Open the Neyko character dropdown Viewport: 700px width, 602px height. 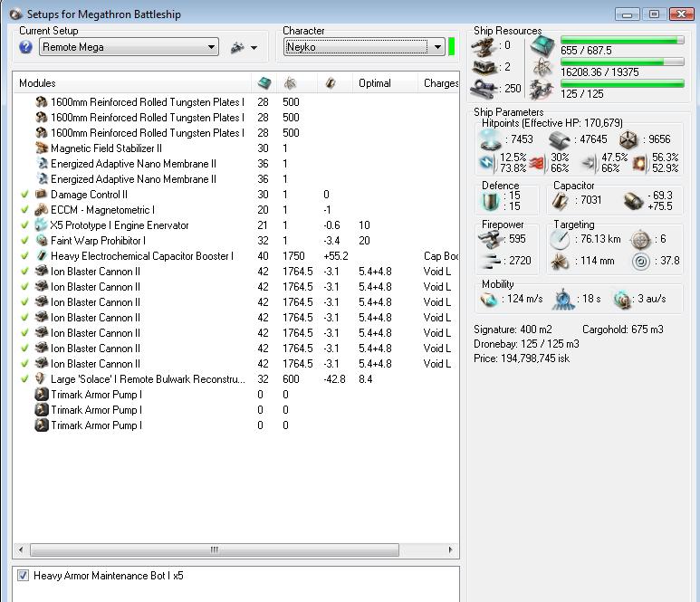tap(364, 47)
